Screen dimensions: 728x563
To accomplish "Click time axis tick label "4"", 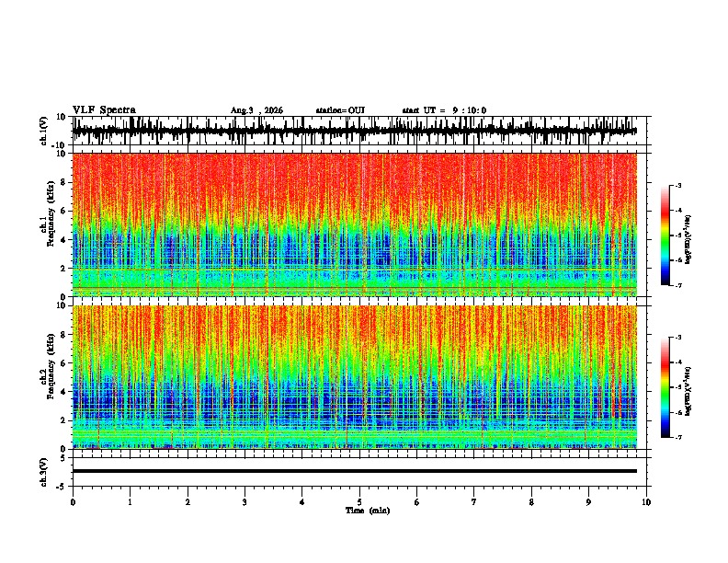I will tap(302, 502).
